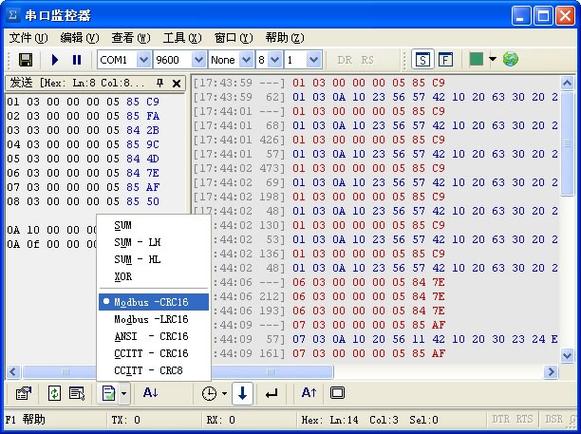Toggle the DTR status indicator

(501, 419)
